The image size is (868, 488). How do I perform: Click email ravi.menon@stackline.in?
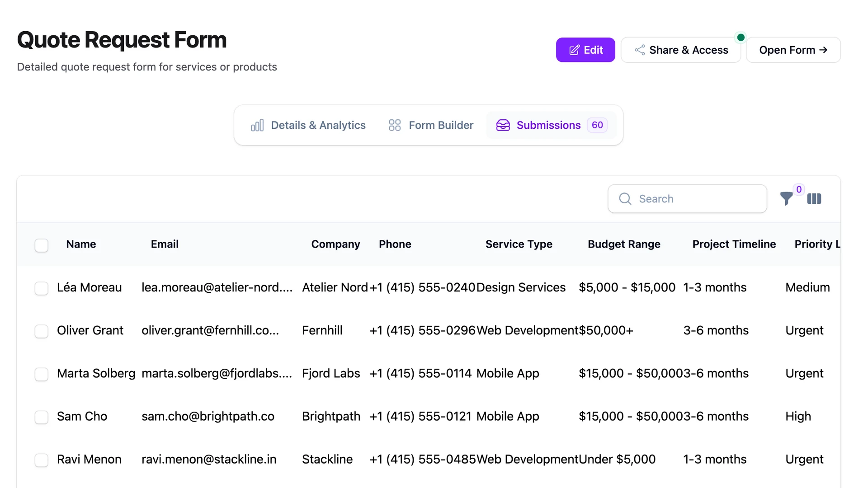tap(209, 459)
